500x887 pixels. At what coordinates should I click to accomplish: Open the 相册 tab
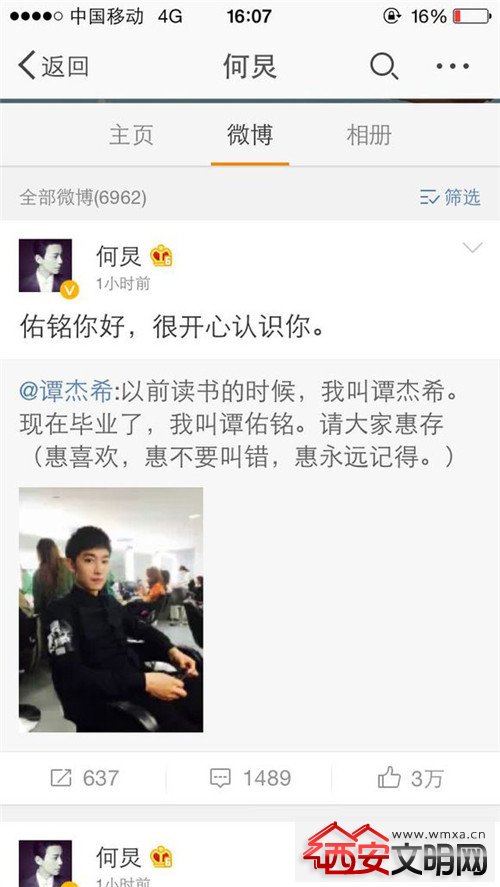[x=369, y=135]
